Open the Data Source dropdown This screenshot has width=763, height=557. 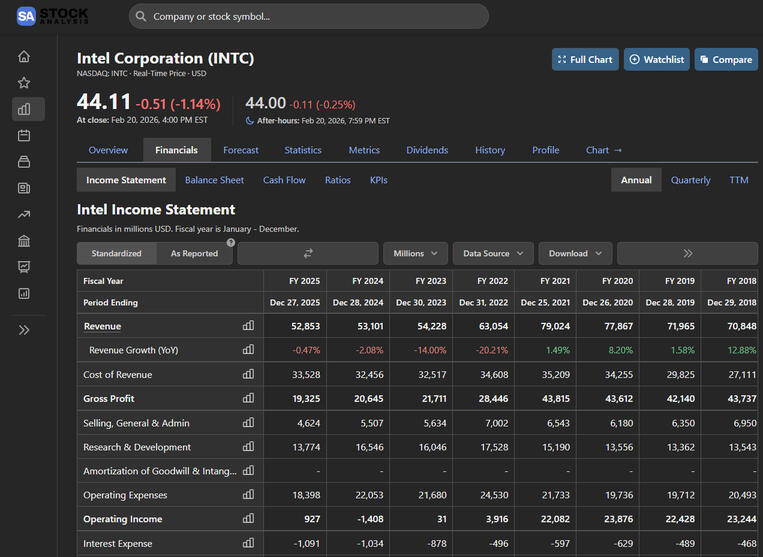(x=493, y=253)
